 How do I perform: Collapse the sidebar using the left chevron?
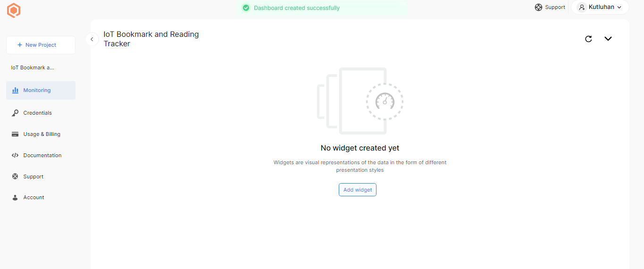92,39
